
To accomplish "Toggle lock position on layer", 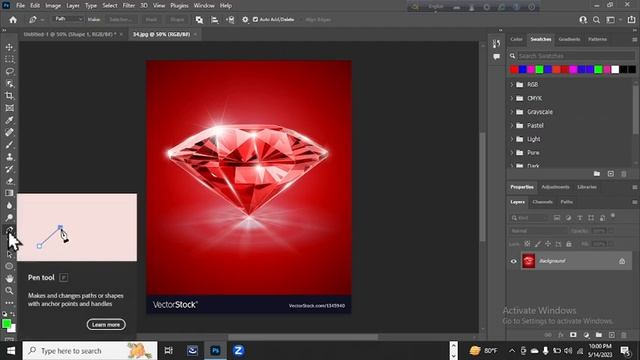I will click(548, 244).
